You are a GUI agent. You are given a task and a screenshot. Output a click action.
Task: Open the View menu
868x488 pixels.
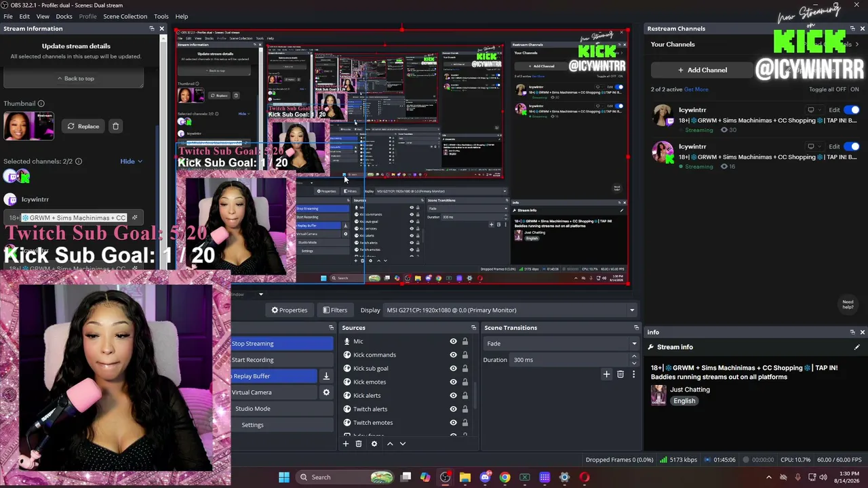(43, 16)
